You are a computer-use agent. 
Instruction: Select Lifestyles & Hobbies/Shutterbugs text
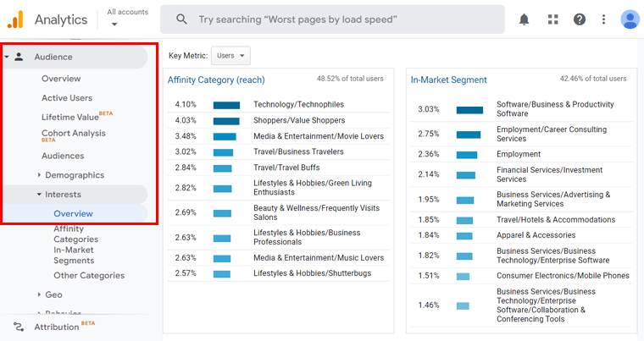point(312,273)
